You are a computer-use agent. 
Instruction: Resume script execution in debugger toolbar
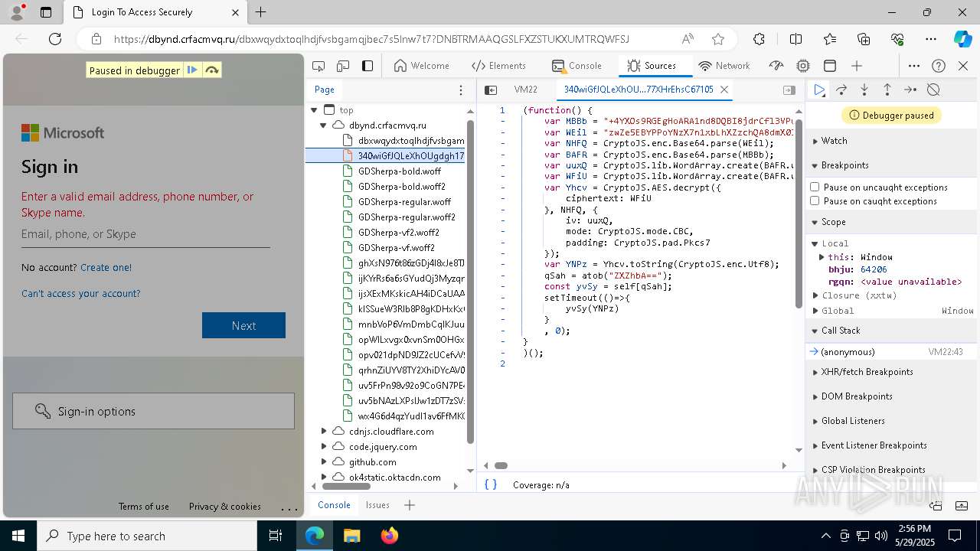819,90
